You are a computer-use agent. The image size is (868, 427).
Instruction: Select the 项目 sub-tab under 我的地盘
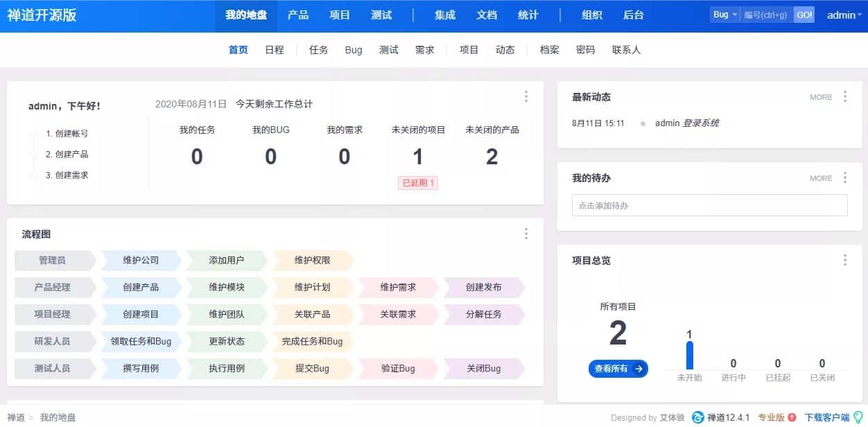pos(469,50)
